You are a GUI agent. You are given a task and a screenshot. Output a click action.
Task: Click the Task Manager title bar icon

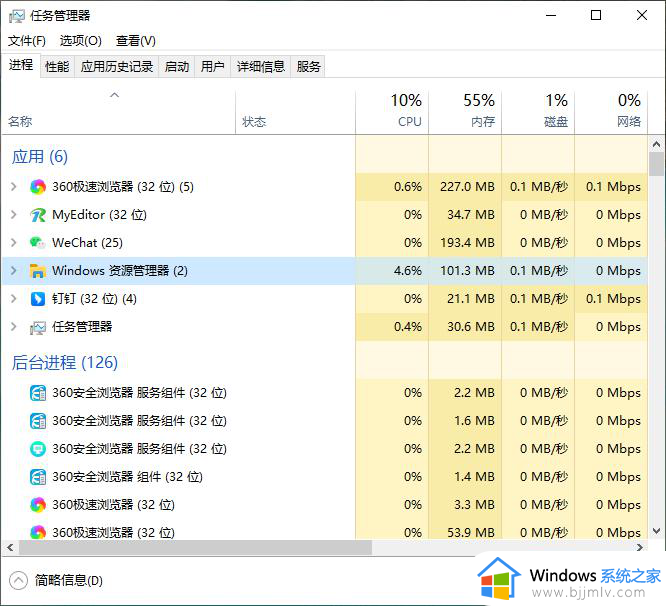pos(17,16)
